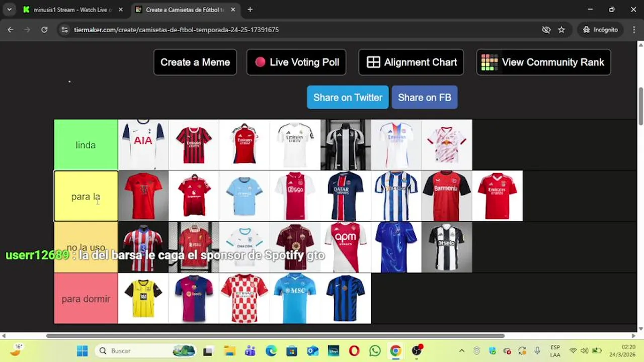Click the vertical page scrollbar
This screenshot has width=644, height=362.
coord(640,107)
